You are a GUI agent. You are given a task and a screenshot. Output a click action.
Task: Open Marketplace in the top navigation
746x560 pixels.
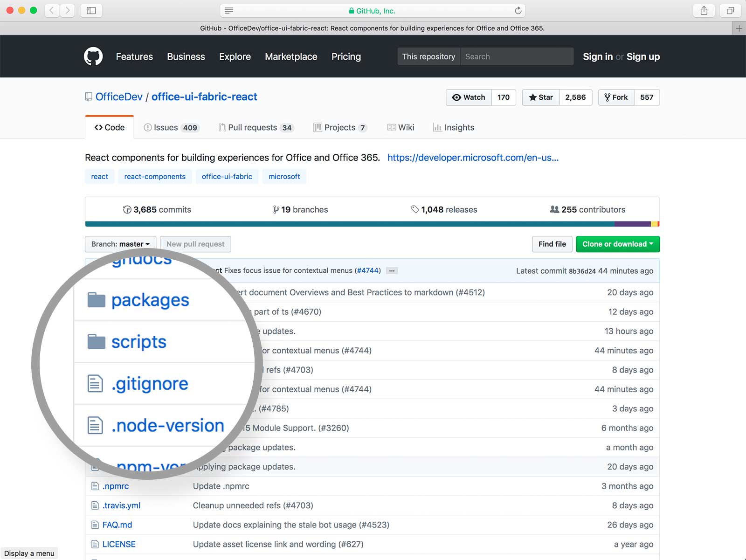tap(291, 56)
